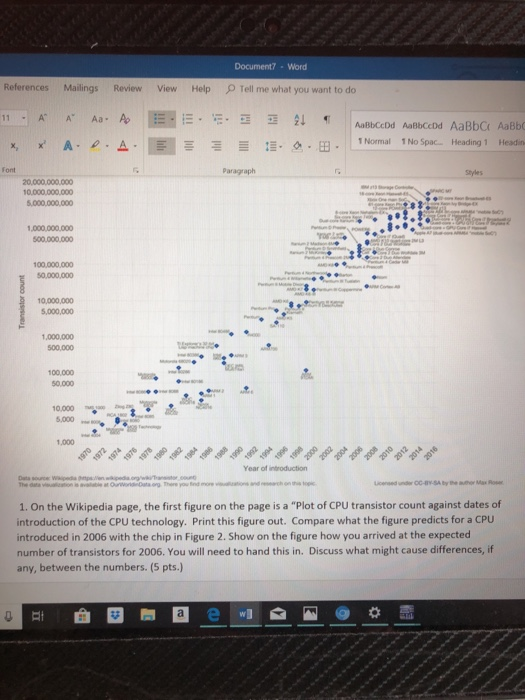Click Tell me what you want to do
This screenshot has height=700, width=525.
tap(291, 89)
